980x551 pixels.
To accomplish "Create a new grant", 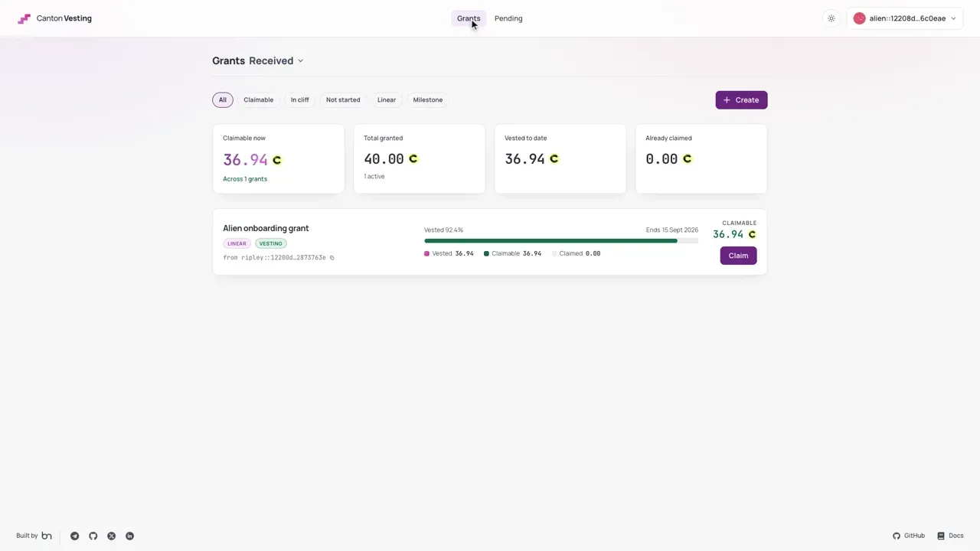I will (741, 100).
